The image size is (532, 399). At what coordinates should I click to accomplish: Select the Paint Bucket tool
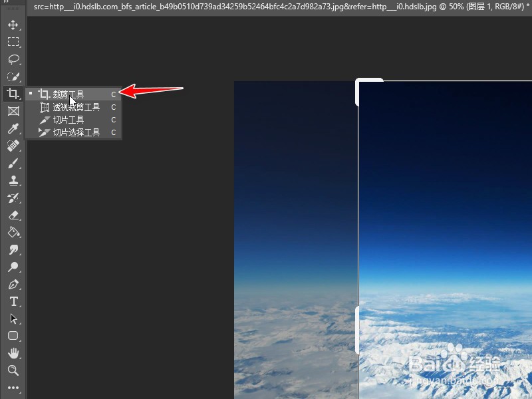point(13,232)
